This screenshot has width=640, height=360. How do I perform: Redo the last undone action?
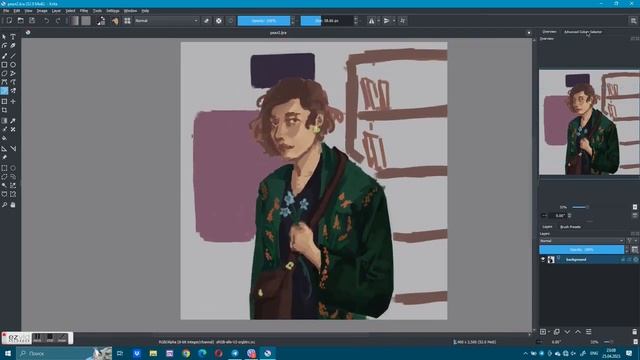(x=58, y=20)
